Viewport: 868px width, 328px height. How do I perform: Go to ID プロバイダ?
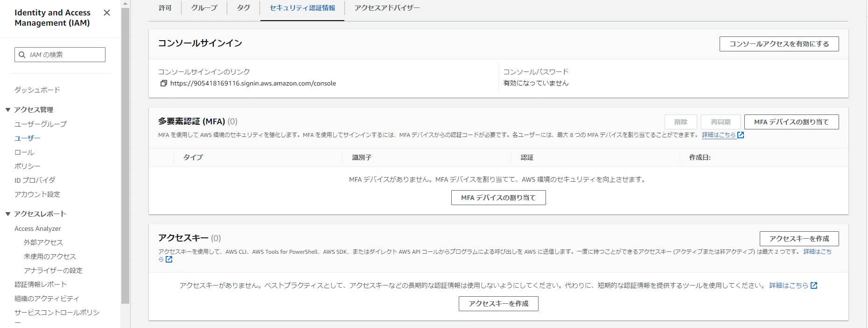click(x=35, y=180)
